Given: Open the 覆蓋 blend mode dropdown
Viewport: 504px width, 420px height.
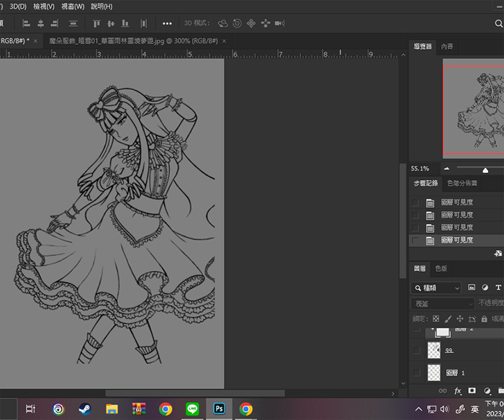Looking at the screenshot, I should (x=443, y=303).
